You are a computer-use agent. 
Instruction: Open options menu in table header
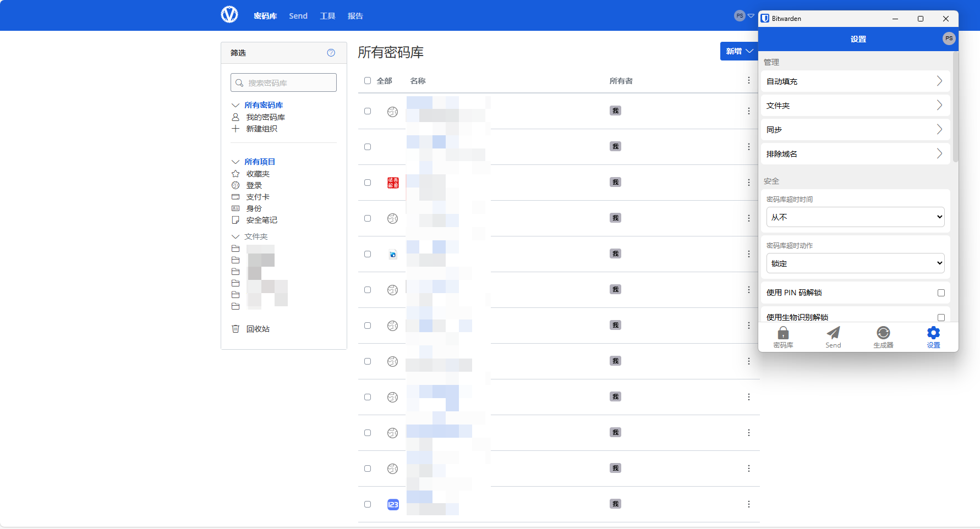tap(749, 80)
